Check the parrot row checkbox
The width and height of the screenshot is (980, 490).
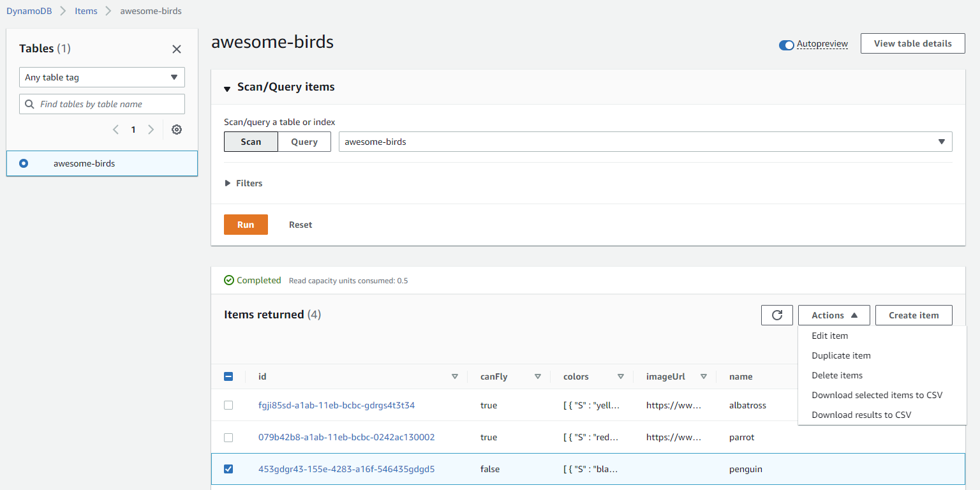[x=228, y=437]
